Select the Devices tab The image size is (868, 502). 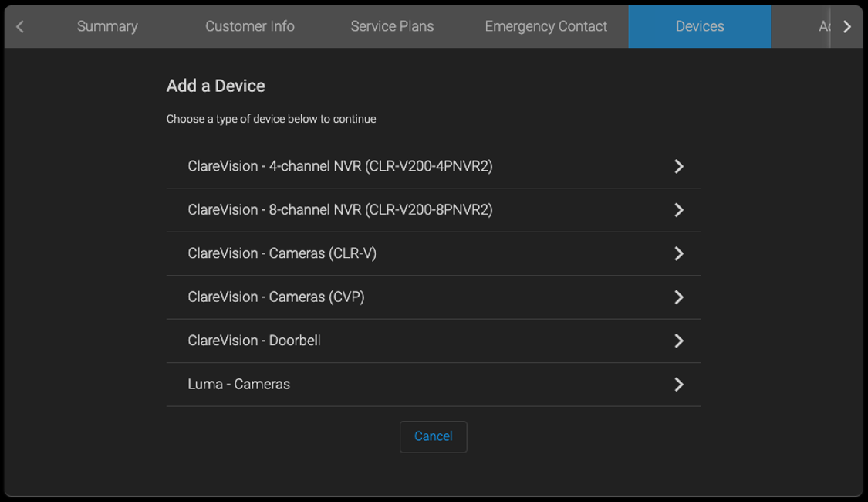click(x=699, y=25)
